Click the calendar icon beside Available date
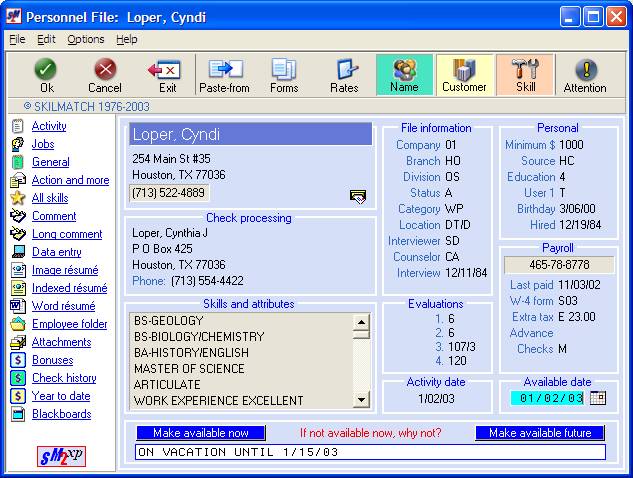The image size is (633, 478). (598, 398)
